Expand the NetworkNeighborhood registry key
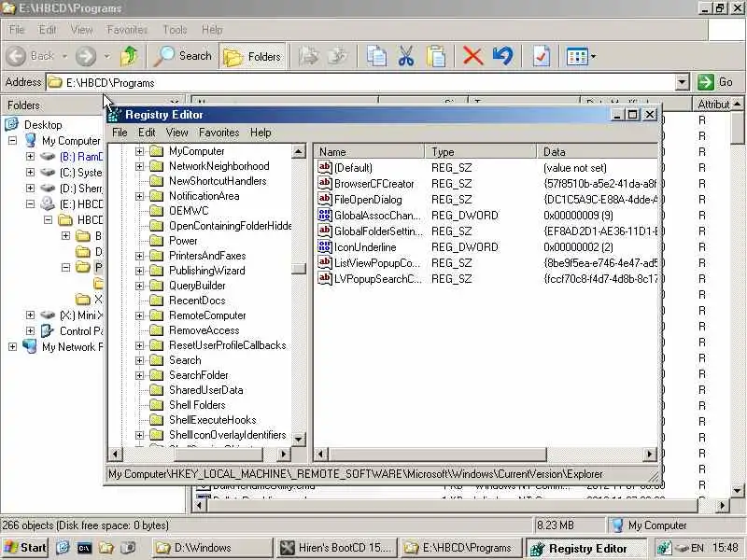Viewport: 747px width, 560px height. [x=139, y=166]
